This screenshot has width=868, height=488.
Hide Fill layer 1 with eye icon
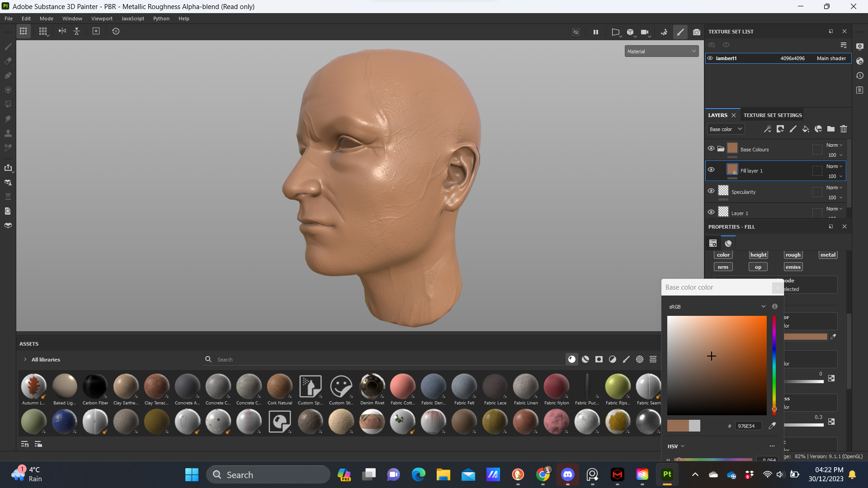click(x=711, y=169)
